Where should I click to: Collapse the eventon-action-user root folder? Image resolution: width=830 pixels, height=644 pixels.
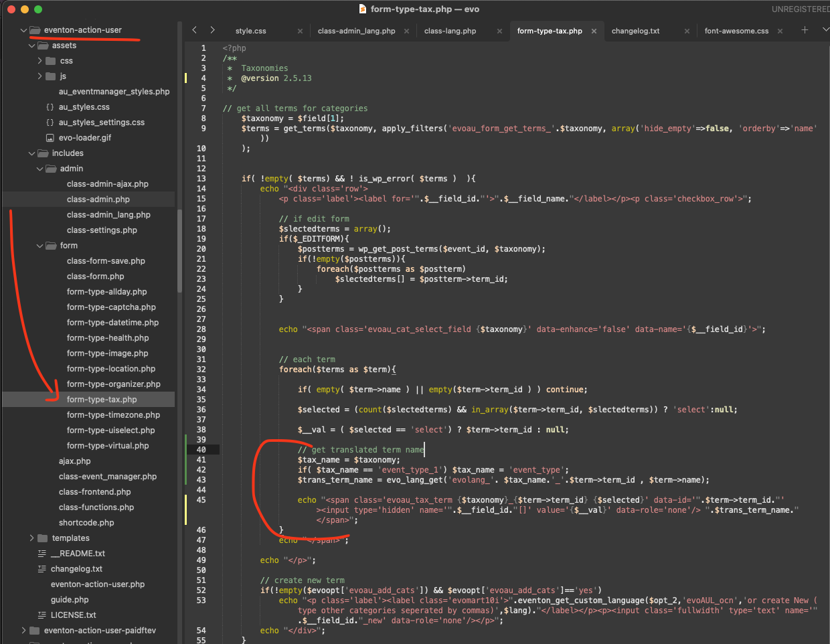(24, 30)
